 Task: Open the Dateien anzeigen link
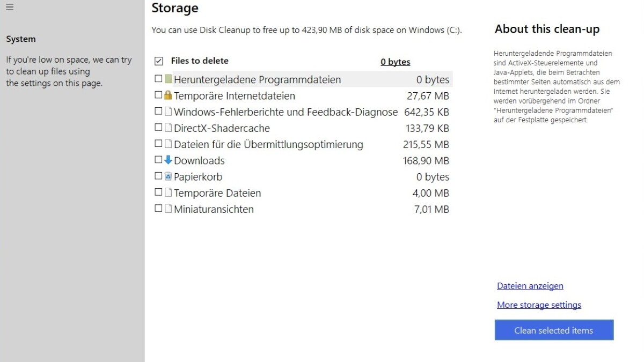530,286
